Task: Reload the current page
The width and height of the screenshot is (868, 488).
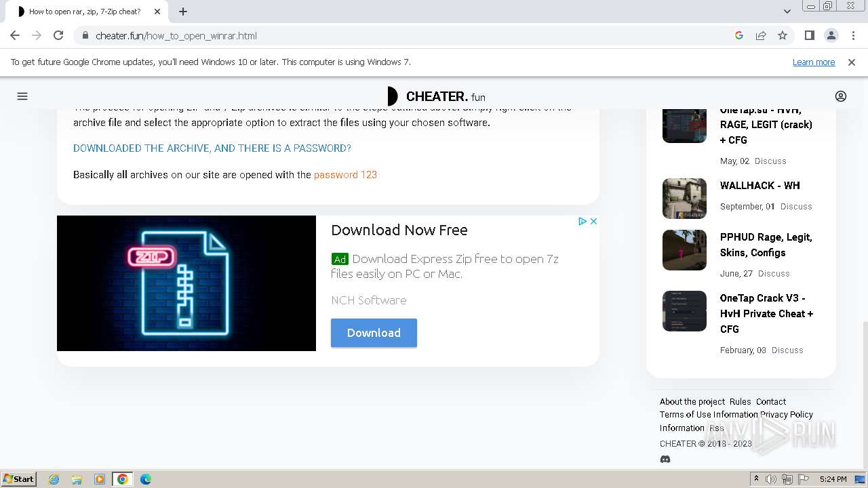Action: 58,35
